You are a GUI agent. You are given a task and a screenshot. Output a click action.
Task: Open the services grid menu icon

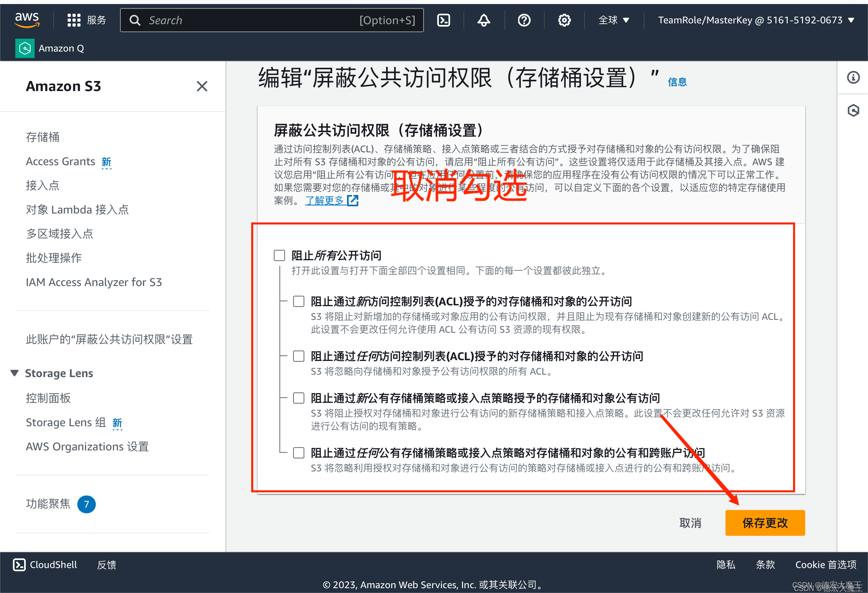[x=74, y=20]
